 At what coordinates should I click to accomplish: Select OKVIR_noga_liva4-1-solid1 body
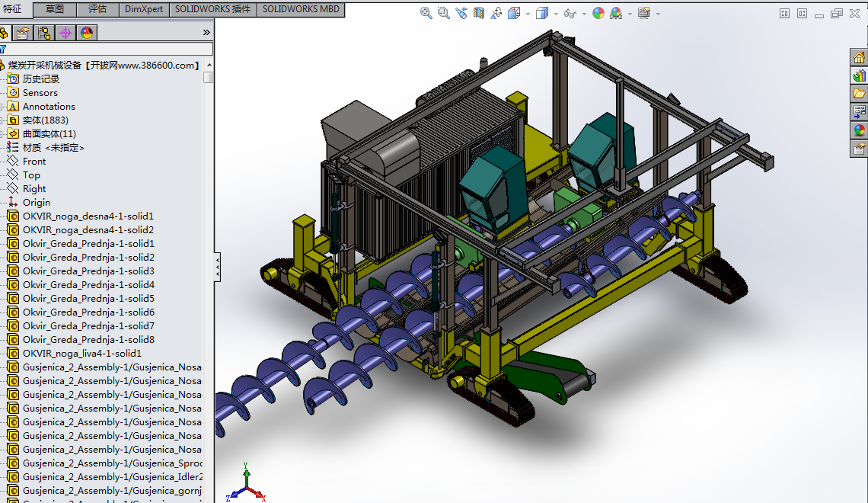click(81, 354)
